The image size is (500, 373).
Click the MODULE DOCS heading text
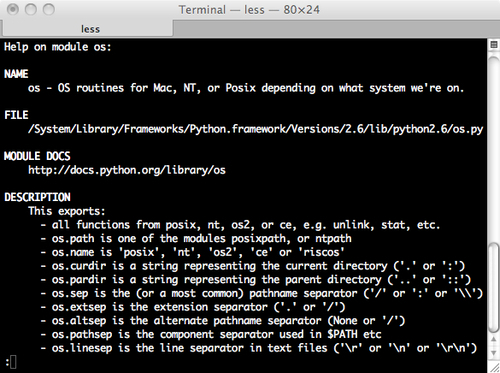(x=37, y=156)
